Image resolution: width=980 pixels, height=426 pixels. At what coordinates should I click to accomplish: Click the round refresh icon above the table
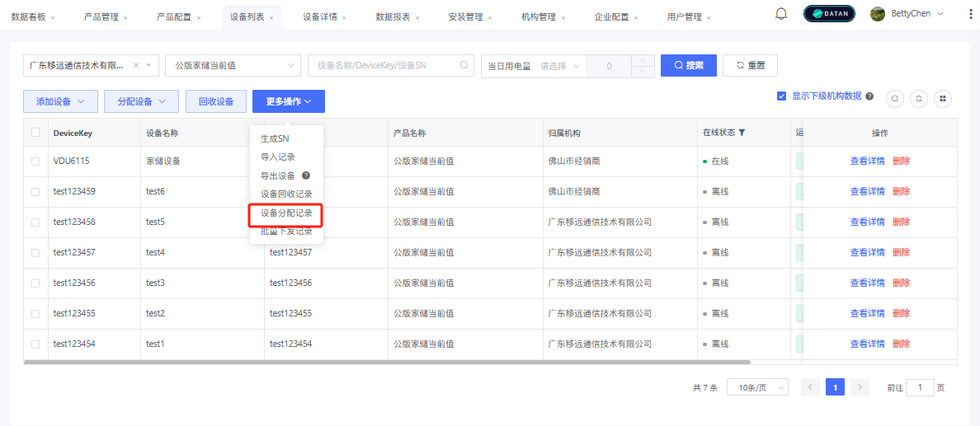coord(918,99)
